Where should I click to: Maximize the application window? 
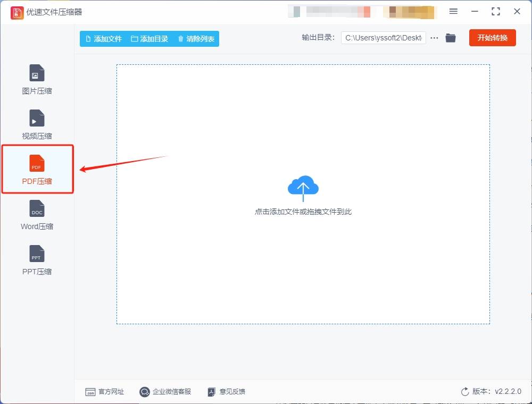[496, 11]
